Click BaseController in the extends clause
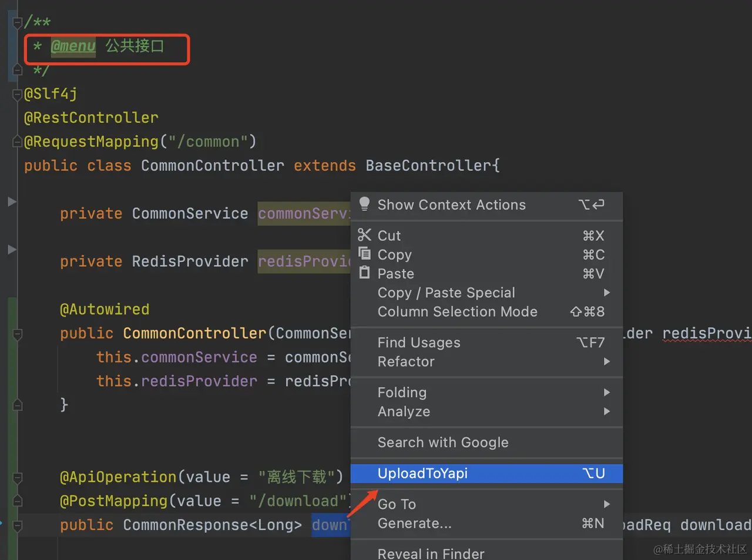 [x=428, y=166]
